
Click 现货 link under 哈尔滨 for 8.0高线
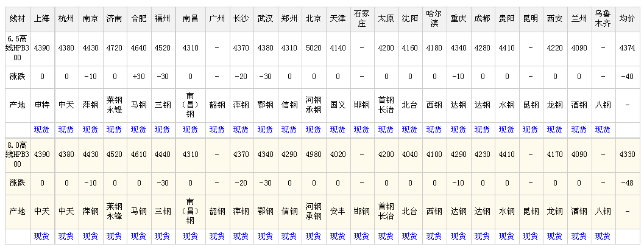click(x=434, y=236)
